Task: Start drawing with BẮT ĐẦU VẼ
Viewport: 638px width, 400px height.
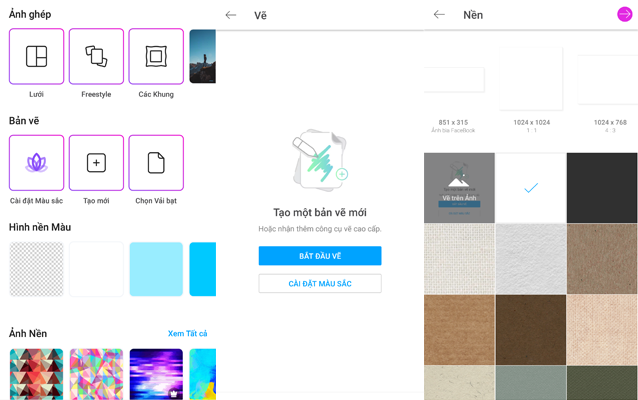Action: pyautogui.click(x=320, y=256)
